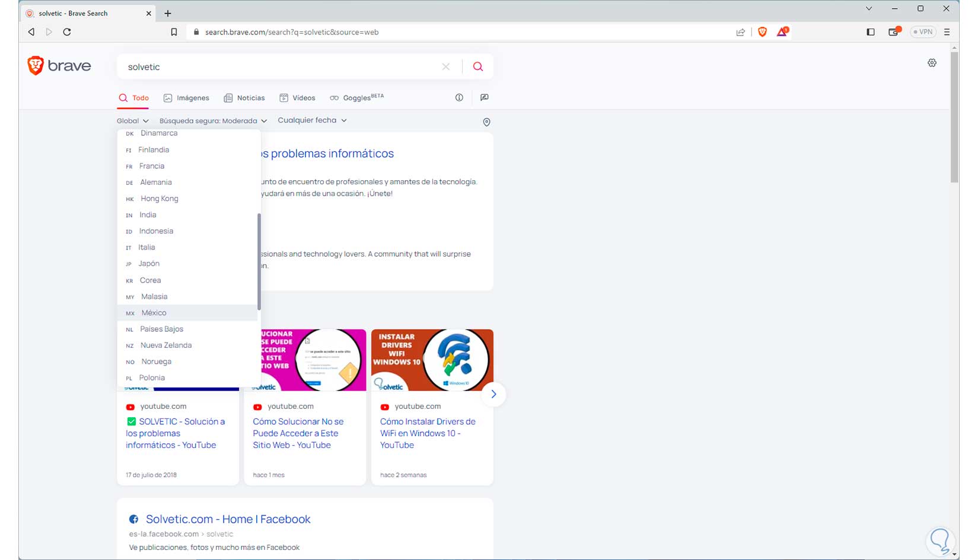The image size is (978, 560).
Task: Select Francia in the region list
Action: (189, 166)
